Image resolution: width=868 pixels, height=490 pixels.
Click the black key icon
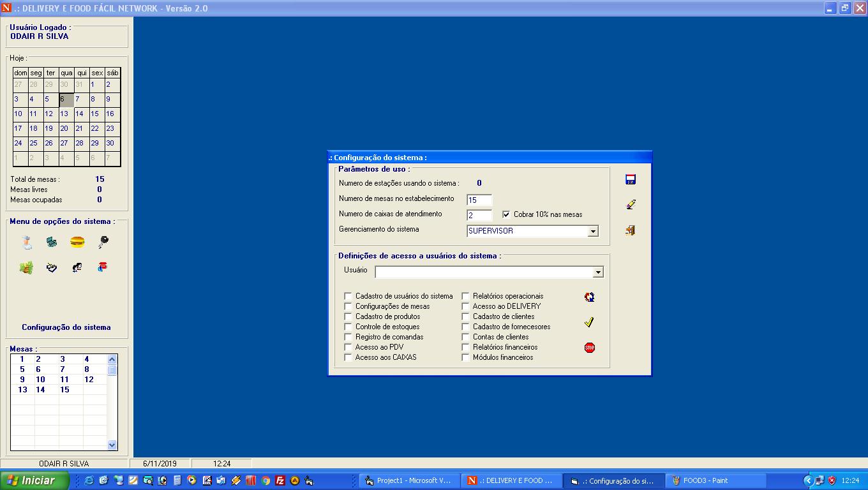(103, 242)
